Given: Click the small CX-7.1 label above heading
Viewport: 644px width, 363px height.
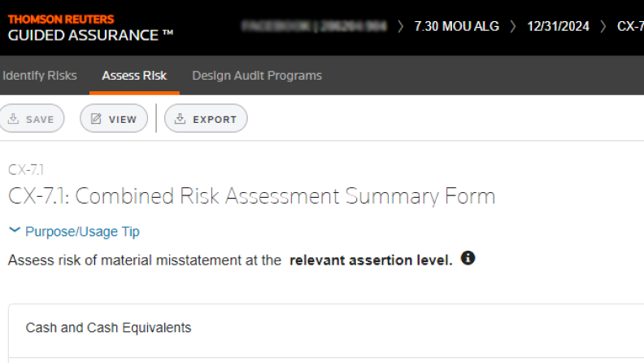Looking at the screenshot, I should pos(26,169).
